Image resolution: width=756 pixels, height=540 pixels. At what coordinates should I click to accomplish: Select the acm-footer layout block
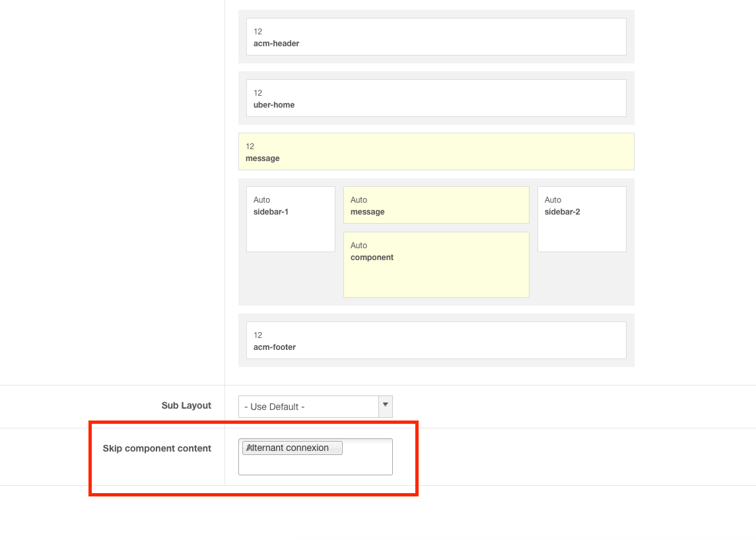pos(436,341)
